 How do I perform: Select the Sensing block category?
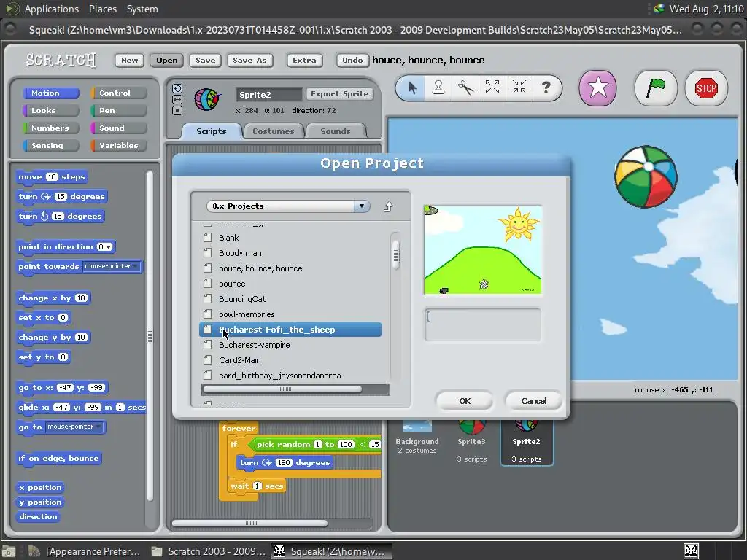pyautogui.click(x=50, y=145)
